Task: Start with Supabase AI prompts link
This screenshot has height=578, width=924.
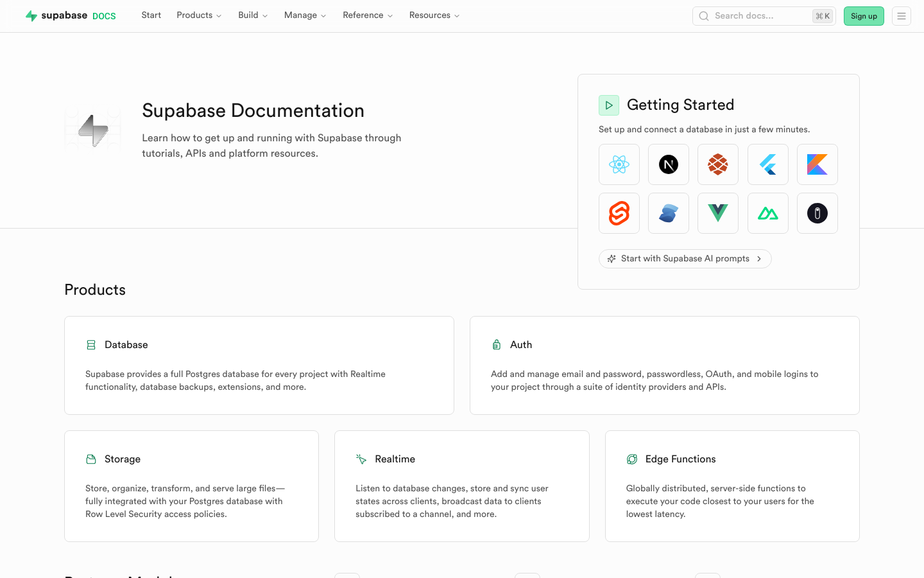Action: pos(685,259)
